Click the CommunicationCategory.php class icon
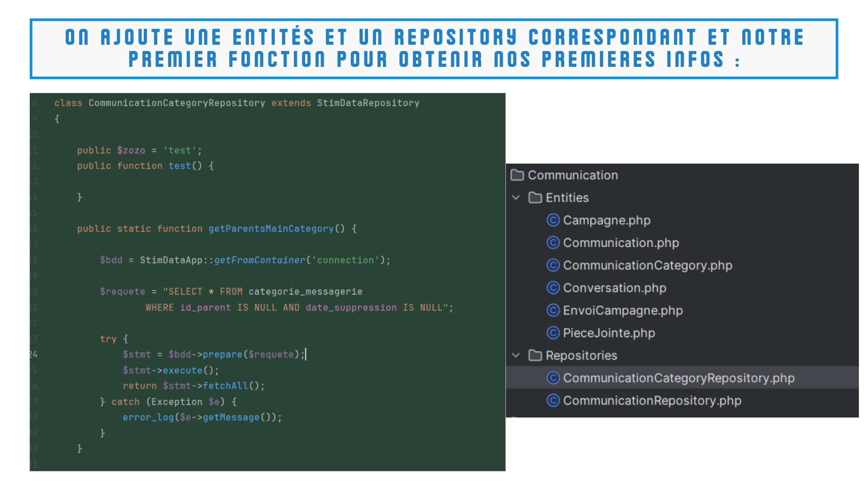The height and width of the screenshot is (488, 868). (x=553, y=265)
